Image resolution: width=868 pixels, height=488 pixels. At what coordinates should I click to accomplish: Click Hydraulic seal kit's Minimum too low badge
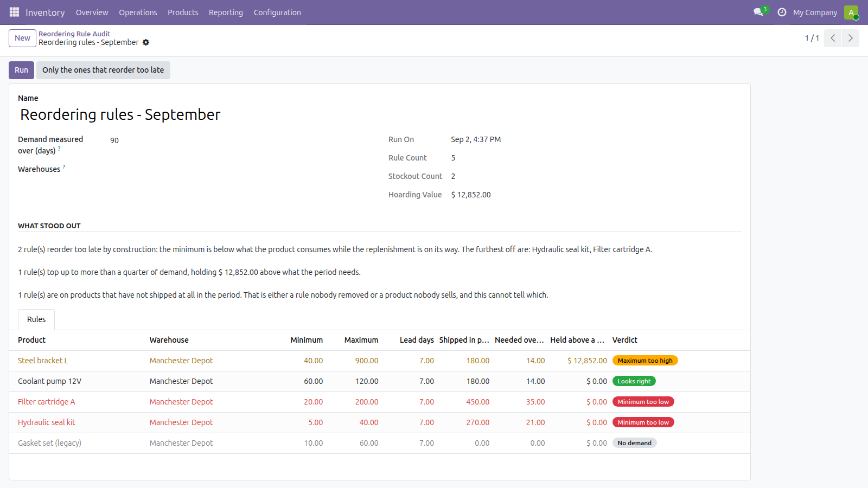click(643, 422)
